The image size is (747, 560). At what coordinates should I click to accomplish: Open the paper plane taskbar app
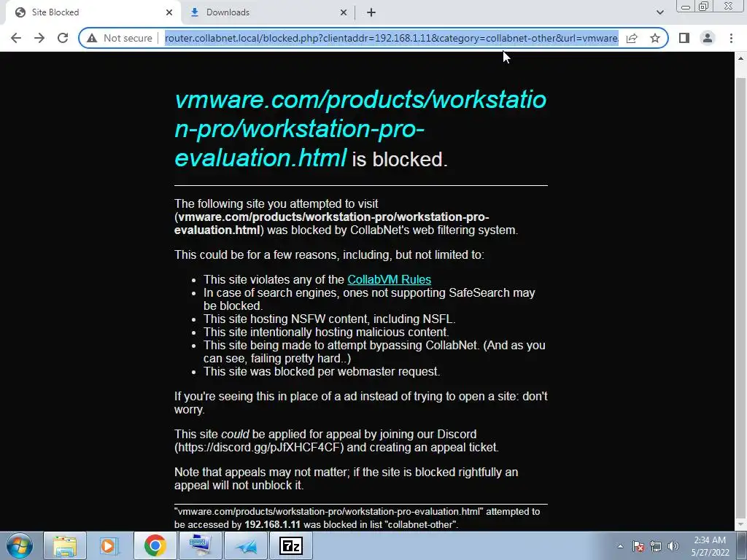245,545
